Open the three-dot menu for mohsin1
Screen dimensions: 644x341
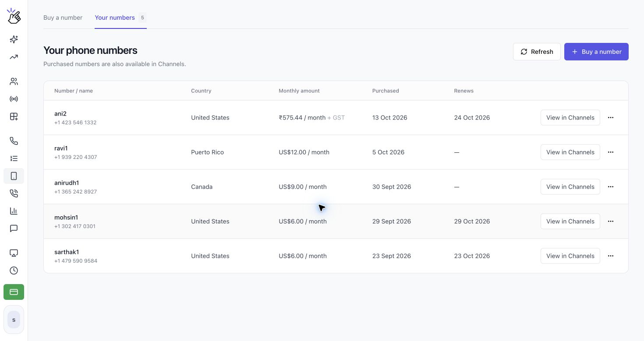click(611, 221)
